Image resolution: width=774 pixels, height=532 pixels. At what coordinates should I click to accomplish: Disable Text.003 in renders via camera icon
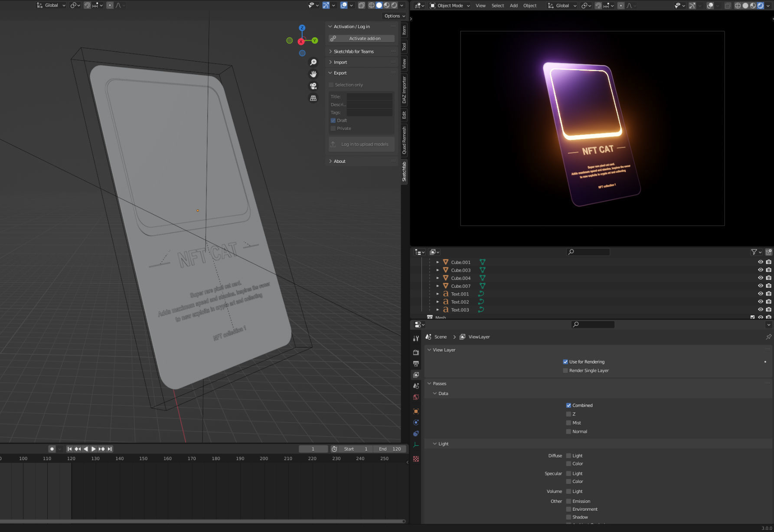(x=768, y=310)
